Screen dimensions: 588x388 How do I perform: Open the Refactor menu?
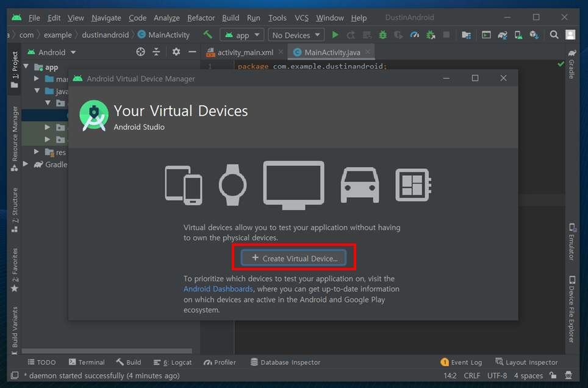[x=201, y=18]
